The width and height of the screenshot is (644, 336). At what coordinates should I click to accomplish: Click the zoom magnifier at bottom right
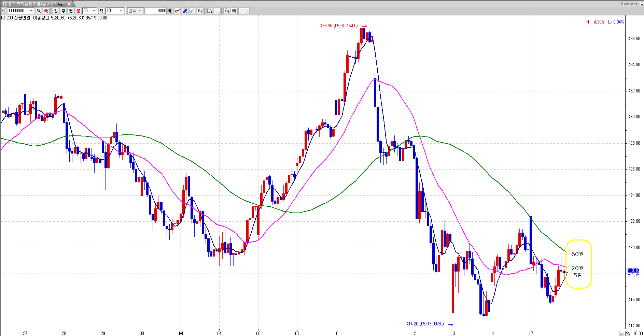628,333
